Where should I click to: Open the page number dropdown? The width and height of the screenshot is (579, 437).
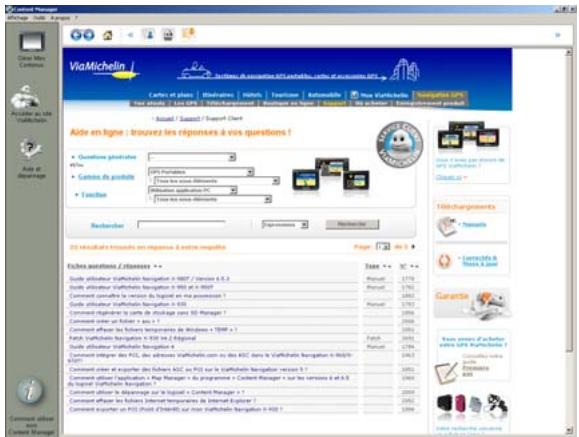coord(383,246)
